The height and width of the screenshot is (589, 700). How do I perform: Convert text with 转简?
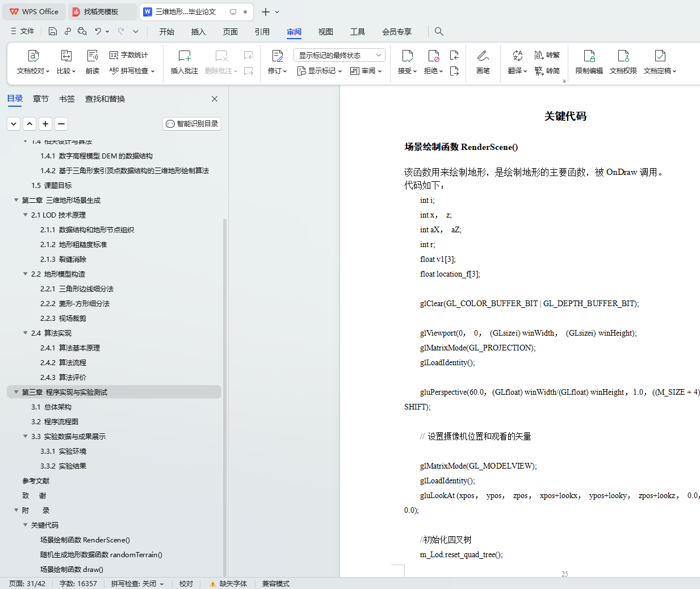[x=547, y=71]
